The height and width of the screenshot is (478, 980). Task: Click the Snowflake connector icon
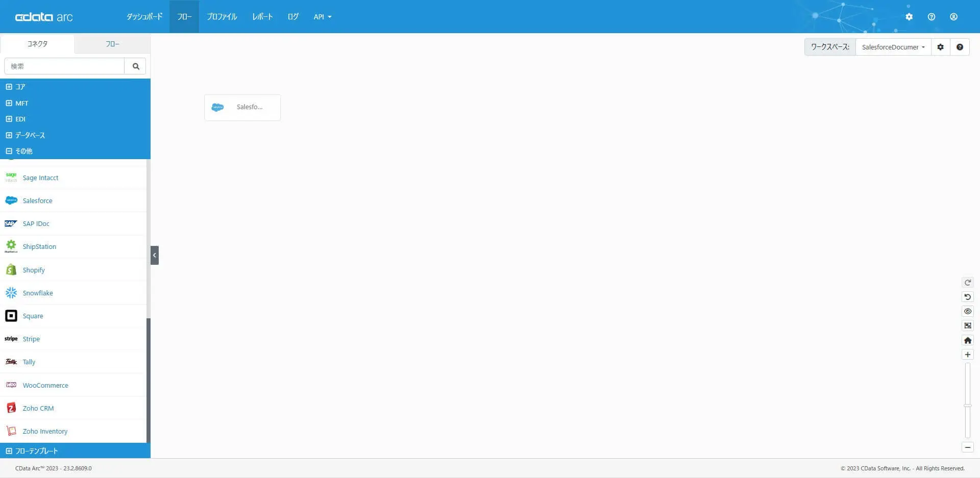click(11, 293)
